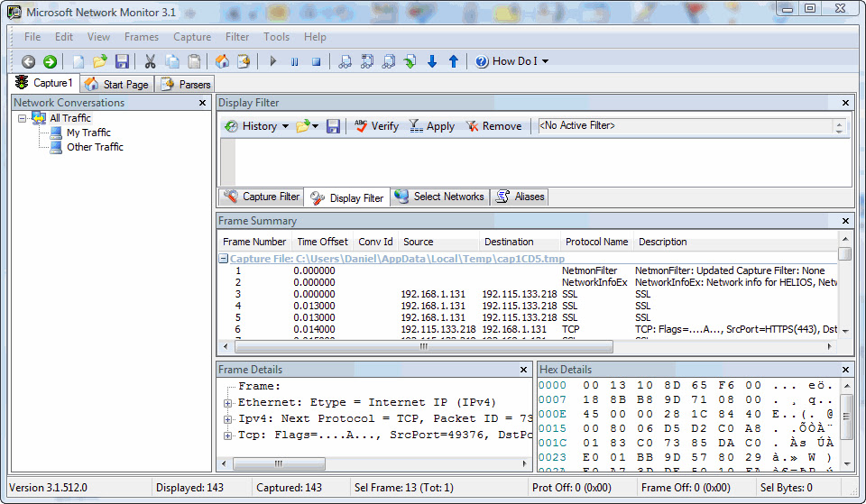This screenshot has width=866, height=504.
Task: Click the Frame Summary scroll down arrow
Action: tap(845, 331)
